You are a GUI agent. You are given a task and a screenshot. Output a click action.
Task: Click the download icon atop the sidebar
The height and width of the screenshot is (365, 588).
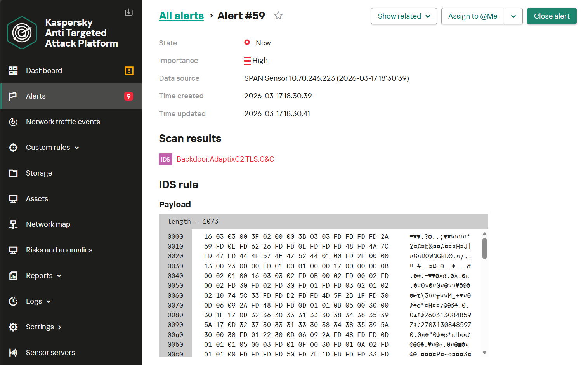click(129, 12)
